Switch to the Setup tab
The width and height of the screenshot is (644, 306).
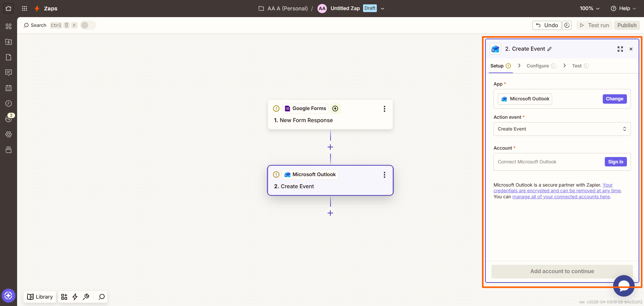click(501, 66)
